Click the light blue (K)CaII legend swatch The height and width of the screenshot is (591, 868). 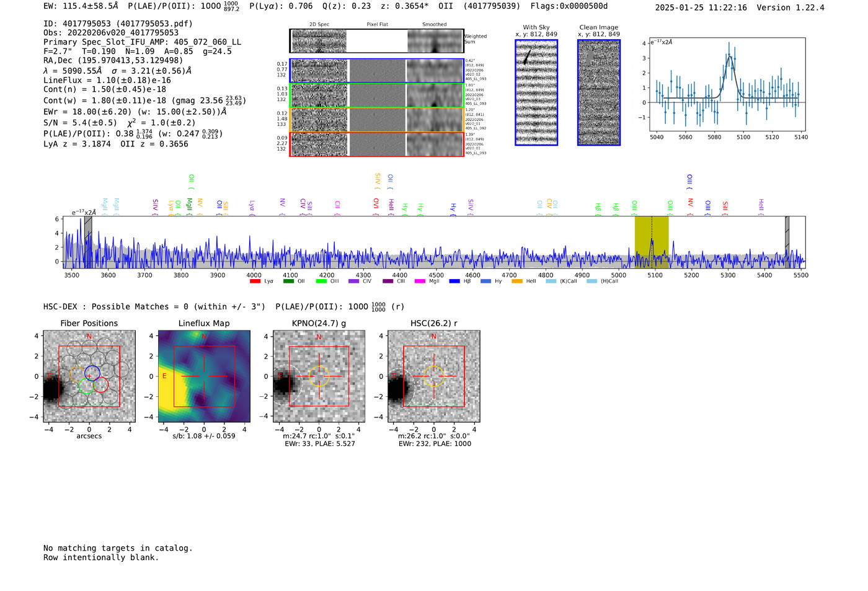pos(551,282)
